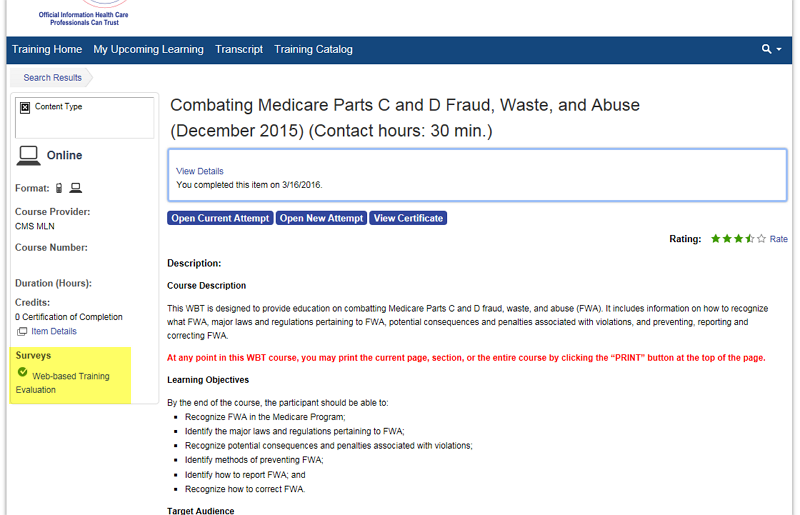800x515 pixels.
Task: Click View Certificate button
Action: coord(408,218)
